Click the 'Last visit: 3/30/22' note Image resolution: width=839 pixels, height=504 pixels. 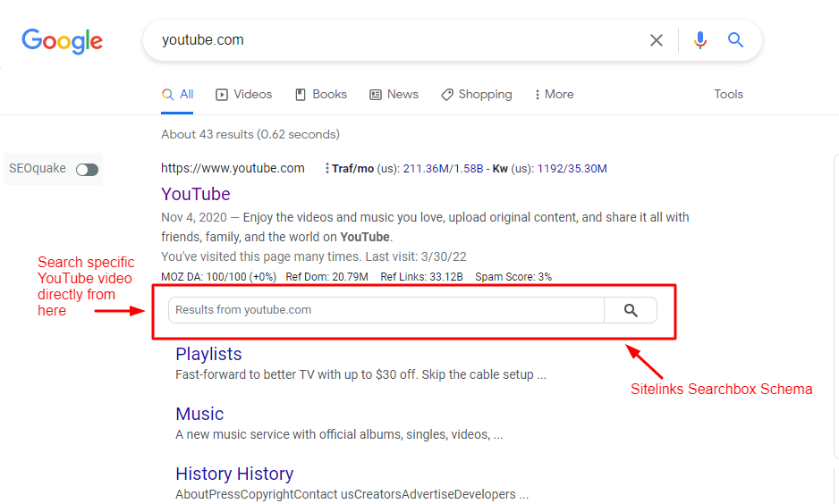[x=416, y=256]
